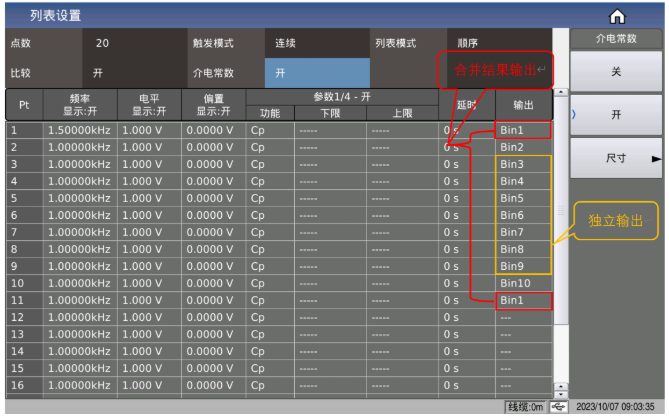The height and width of the screenshot is (419, 669).
Task: Click the scroll down arrow at bottom
Action: 561,394
